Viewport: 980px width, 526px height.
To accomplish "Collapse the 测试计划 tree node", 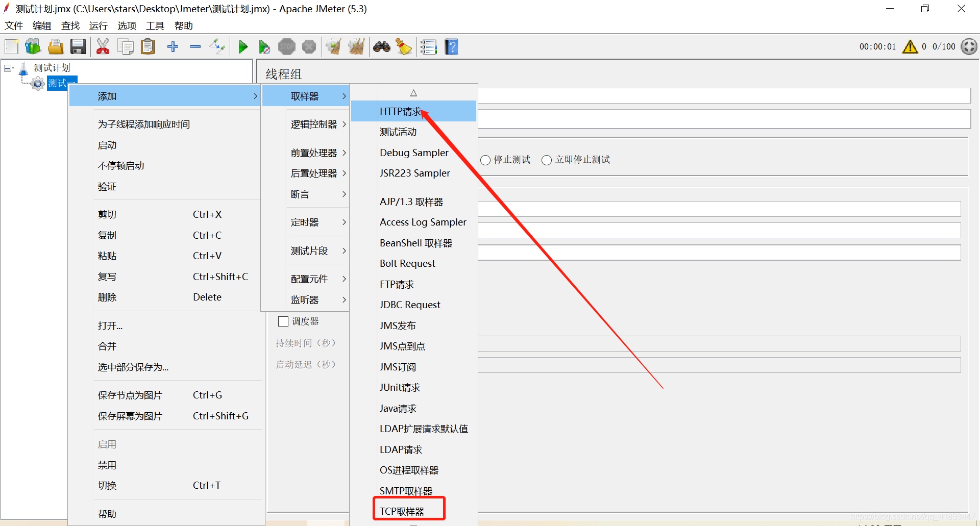I will 8,68.
